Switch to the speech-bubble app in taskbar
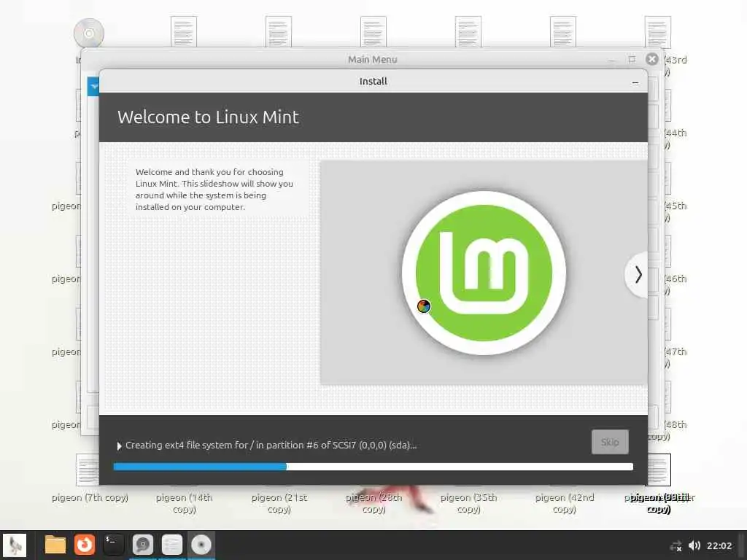The height and width of the screenshot is (560, 747). [142, 545]
